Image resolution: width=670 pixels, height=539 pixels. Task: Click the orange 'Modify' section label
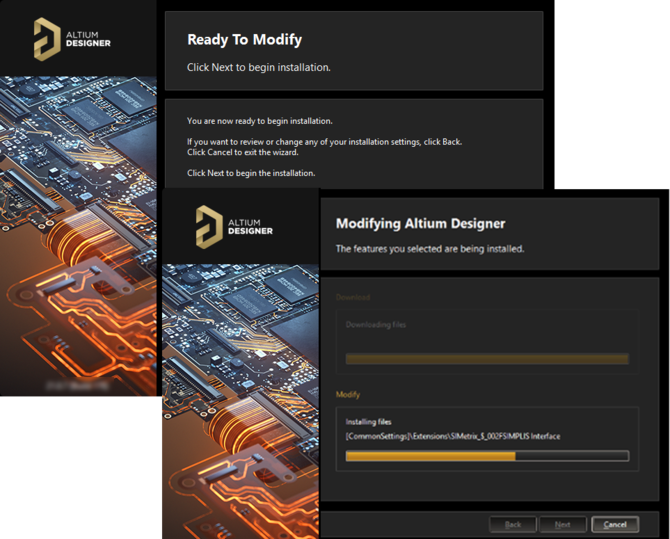pyautogui.click(x=348, y=395)
